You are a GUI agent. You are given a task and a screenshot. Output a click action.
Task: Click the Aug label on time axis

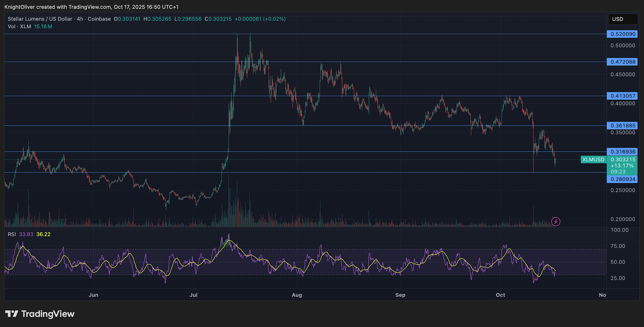click(x=297, y=295)
